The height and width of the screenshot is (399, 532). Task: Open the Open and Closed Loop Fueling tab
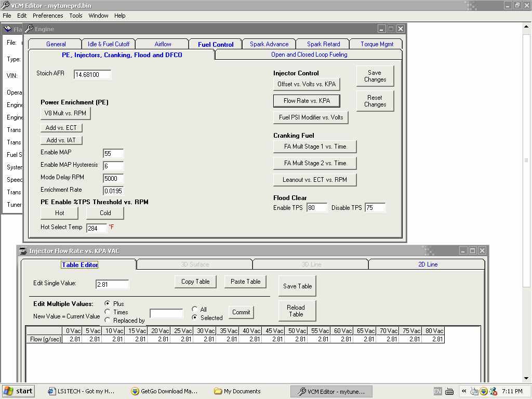tap(309, 55)
